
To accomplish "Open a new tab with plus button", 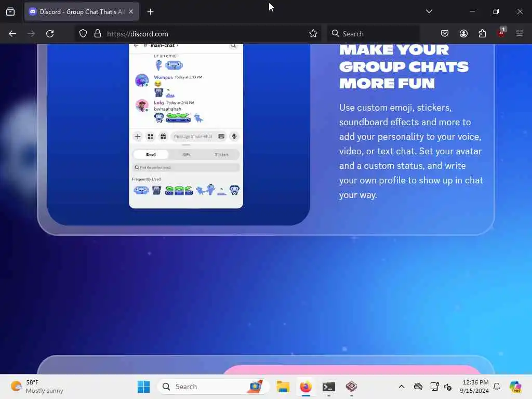I will (x=150, y=12).
